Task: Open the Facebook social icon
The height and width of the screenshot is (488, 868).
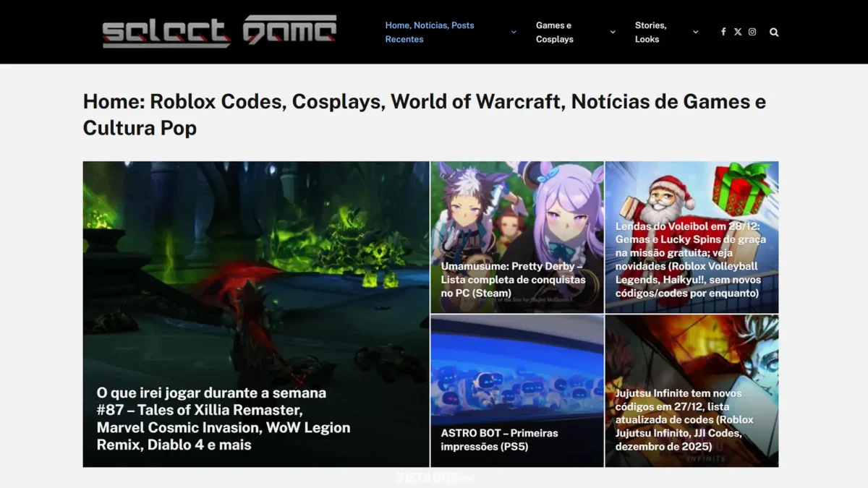Action: pos(723,32)
